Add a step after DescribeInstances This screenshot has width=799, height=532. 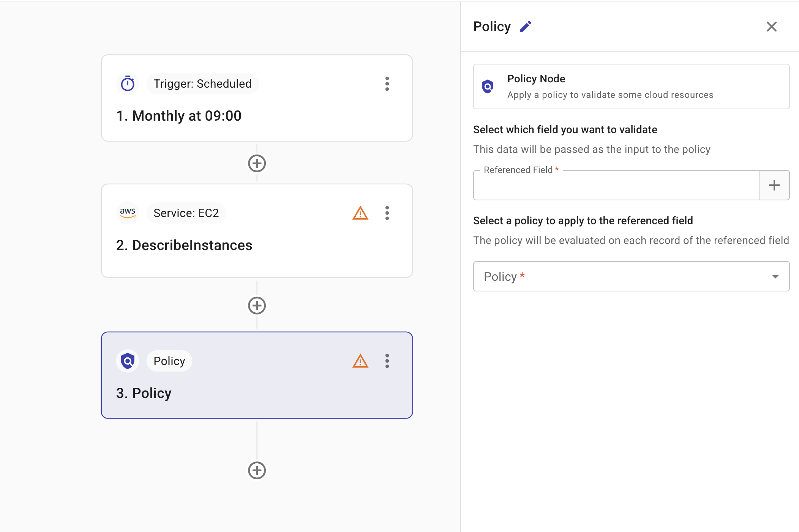[x=257, y=305]
